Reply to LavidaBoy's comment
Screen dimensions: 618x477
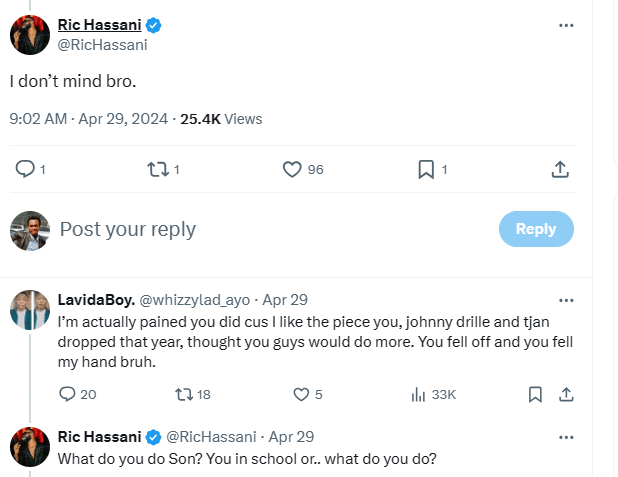[x=68, y=394]
